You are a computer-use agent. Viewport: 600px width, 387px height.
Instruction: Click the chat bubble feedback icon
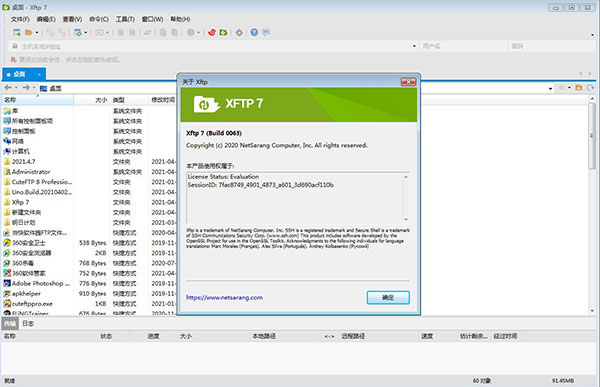tap(266, 33)
